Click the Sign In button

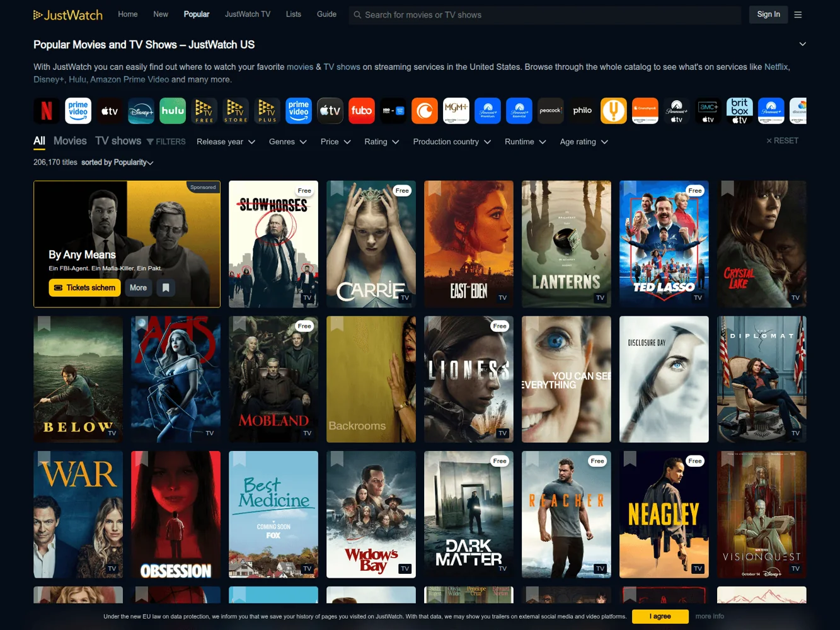coord(768,14)
